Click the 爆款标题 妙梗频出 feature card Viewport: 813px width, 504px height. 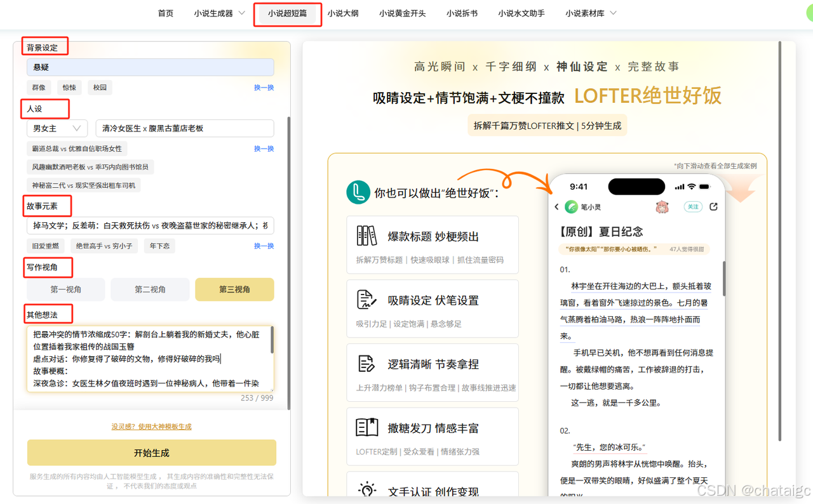pyautogui.click(x=433, y=245)
